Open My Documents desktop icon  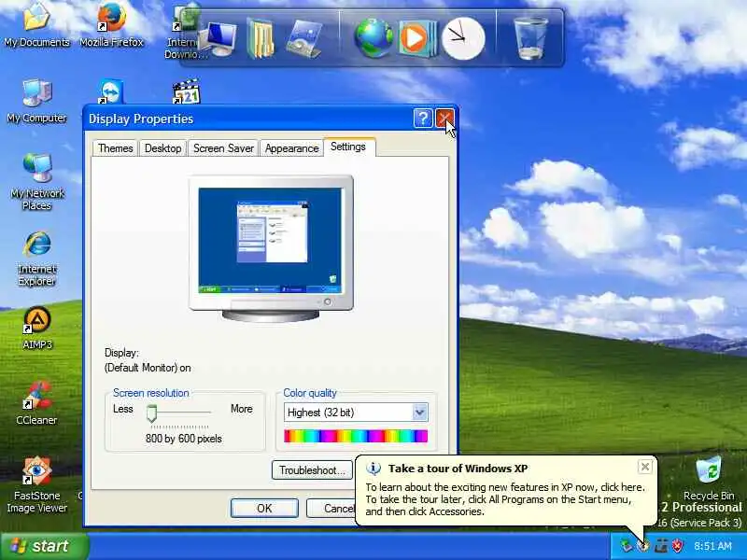pyautogui.click(x=36, y=25)
